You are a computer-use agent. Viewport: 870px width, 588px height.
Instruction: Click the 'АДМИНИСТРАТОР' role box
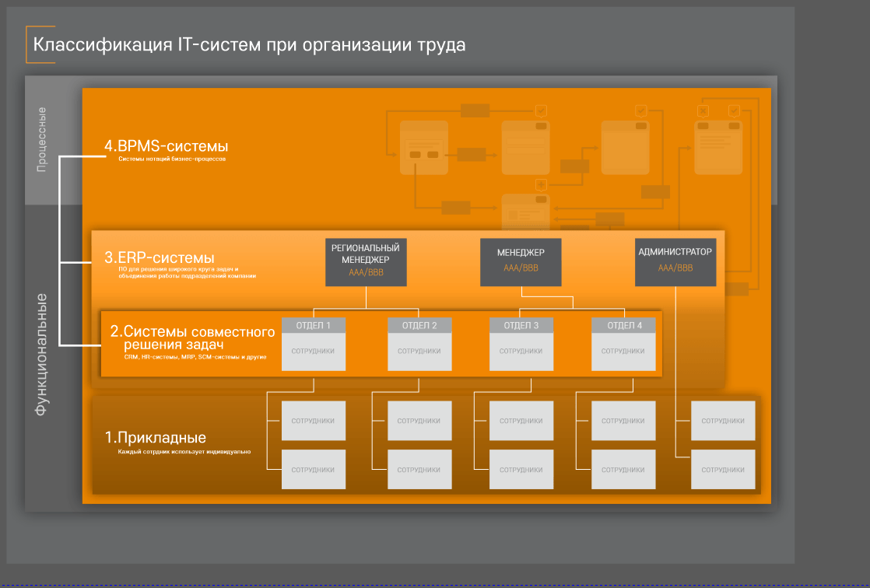(x=675, y=262)
